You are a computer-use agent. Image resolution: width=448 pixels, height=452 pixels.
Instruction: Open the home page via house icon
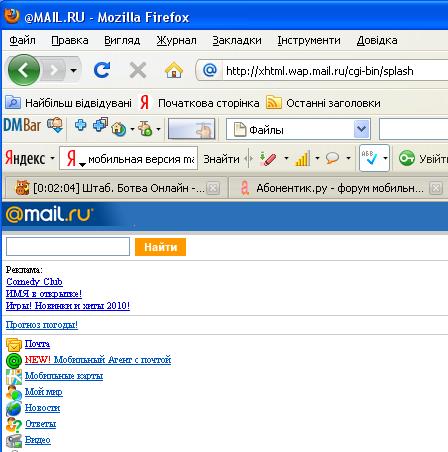(174, 70)
